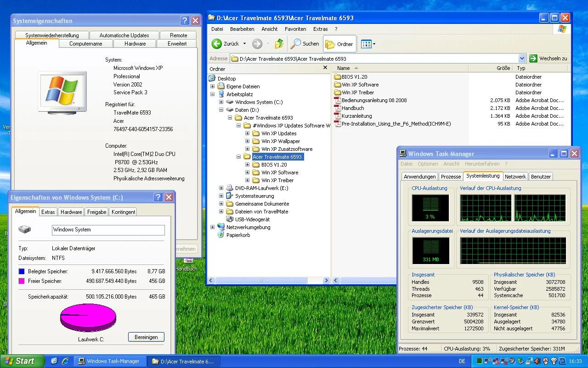Expand Gemeinsame Dokumente tree node
The width and height of the screenshot is (588, 368).
[x=221, y=204]
